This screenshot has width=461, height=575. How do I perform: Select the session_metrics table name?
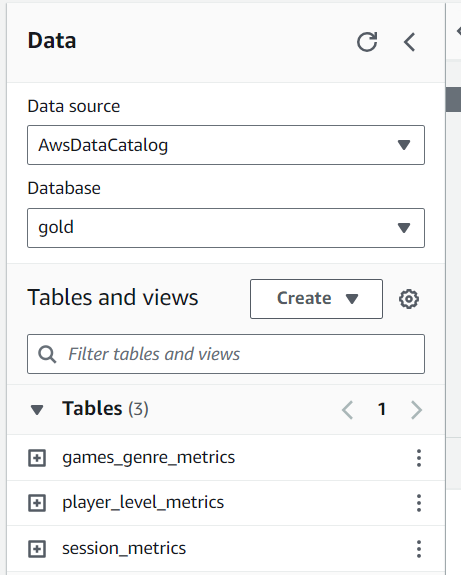point(124,549)
